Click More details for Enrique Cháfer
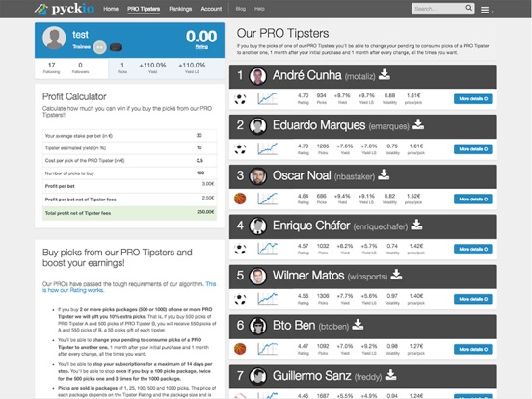532x399 pixels. tap(473, 249)
